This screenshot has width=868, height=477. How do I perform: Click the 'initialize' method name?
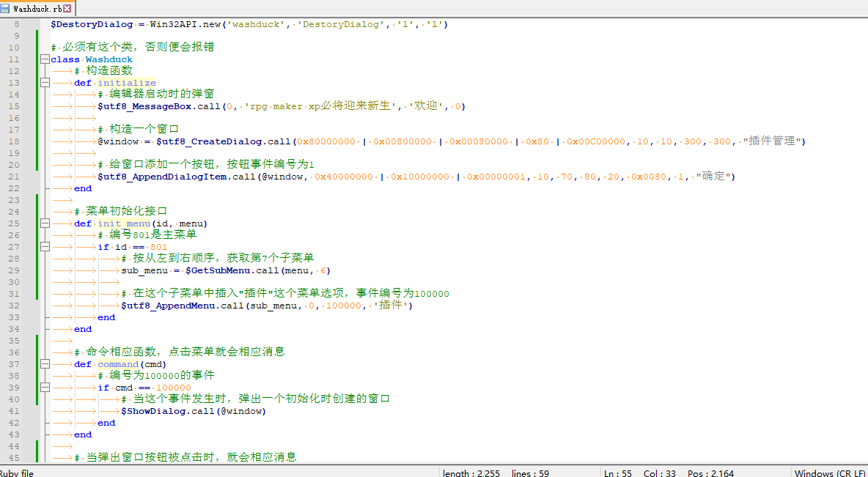pos(127,83)
